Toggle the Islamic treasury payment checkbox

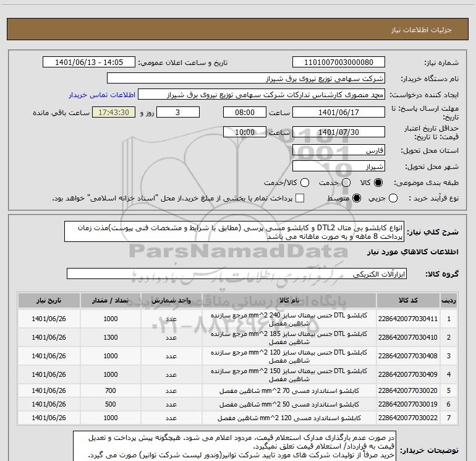click(x=300, y=198)
